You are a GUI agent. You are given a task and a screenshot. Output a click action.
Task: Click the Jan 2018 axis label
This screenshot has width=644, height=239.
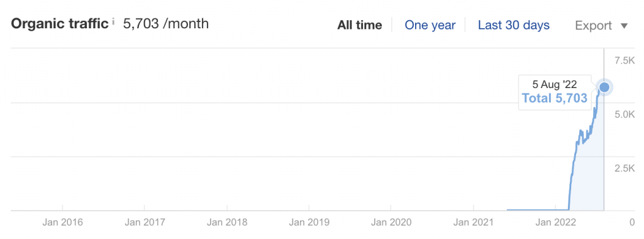pyautogui.click(x=227, y=223)
